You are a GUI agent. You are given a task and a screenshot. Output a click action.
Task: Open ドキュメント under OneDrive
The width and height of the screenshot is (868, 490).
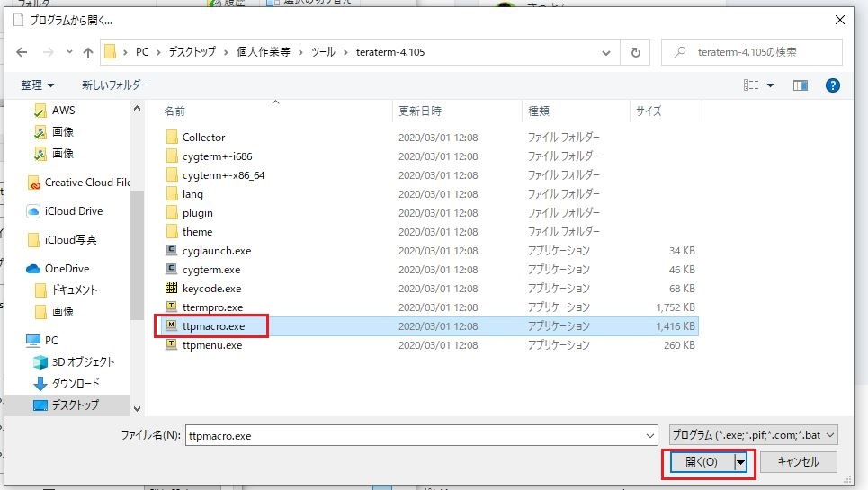pos(66,290)
